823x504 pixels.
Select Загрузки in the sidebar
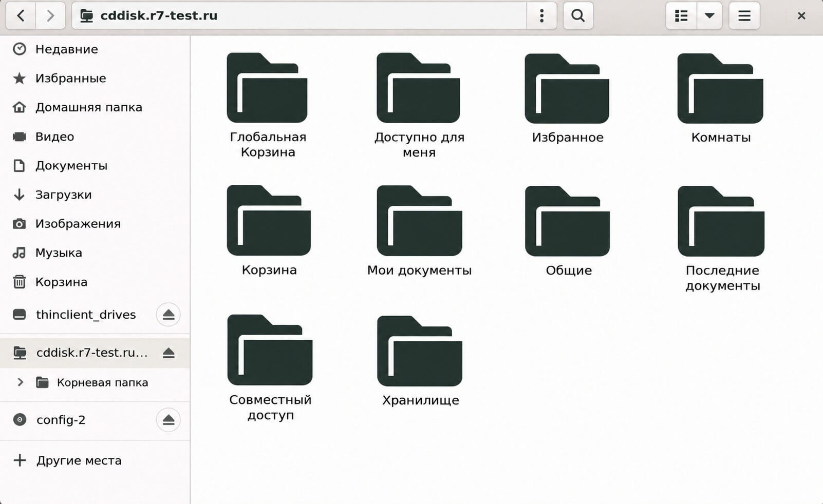[x=95, y=195]
